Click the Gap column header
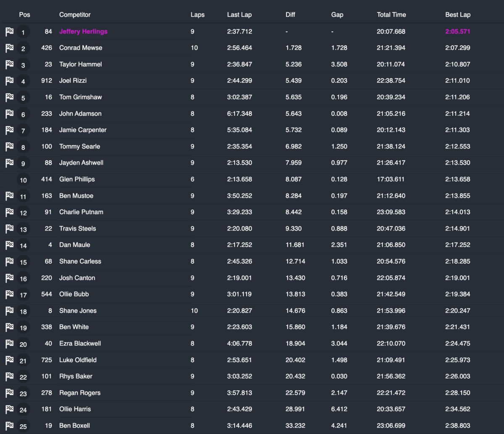Viewport: 504px width, 434px height. pyautogui.click(x=337, y=15)
